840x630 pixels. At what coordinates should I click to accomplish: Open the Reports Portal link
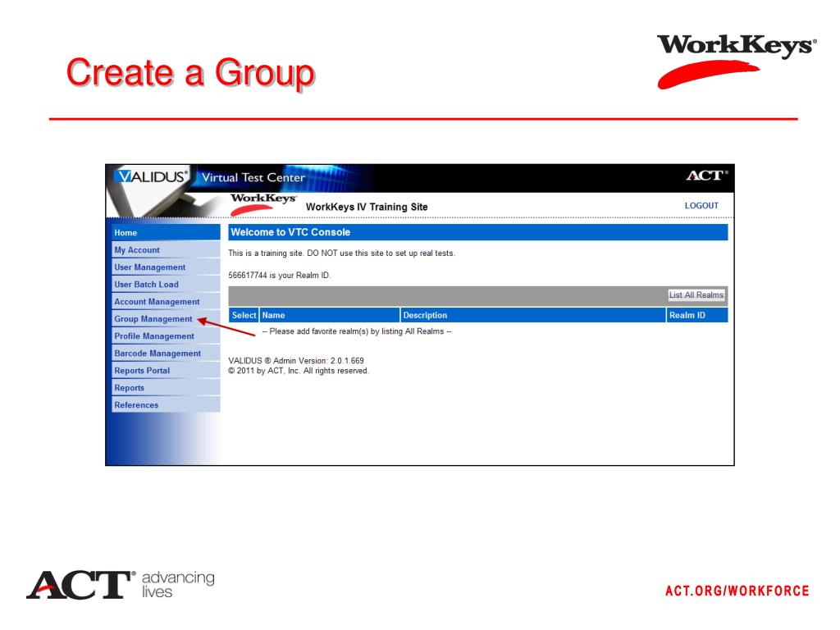[166, 370]
